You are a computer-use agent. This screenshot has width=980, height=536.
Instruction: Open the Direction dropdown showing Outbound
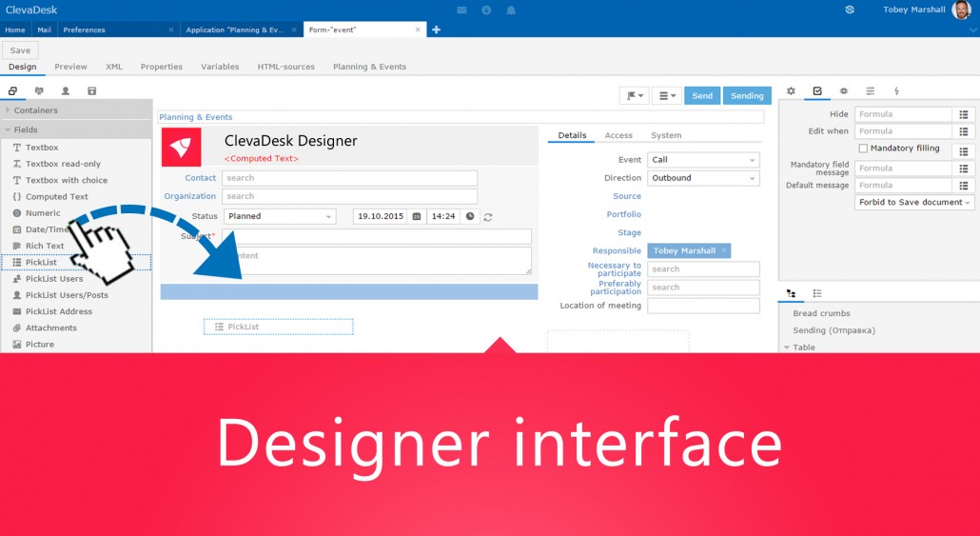coord(704,178)
